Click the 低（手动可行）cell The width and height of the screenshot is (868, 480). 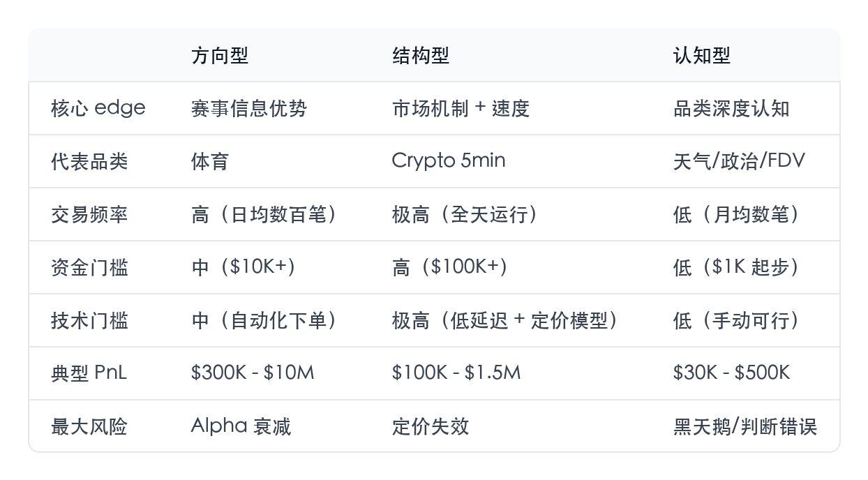736,320
